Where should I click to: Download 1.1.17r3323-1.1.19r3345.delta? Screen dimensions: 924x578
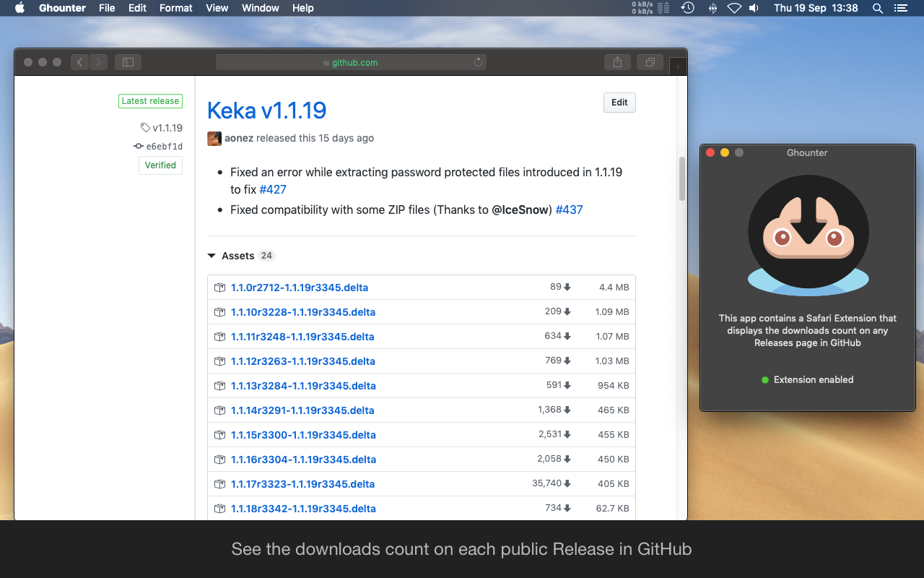click(302, 484)
